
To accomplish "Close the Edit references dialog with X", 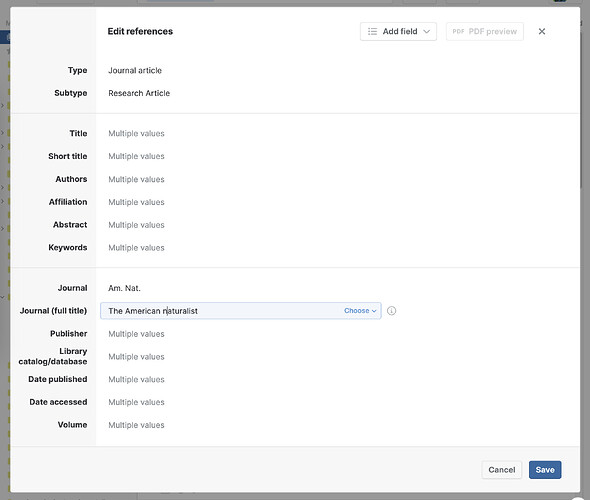I will pyautogui.click(x=542, y=31).
